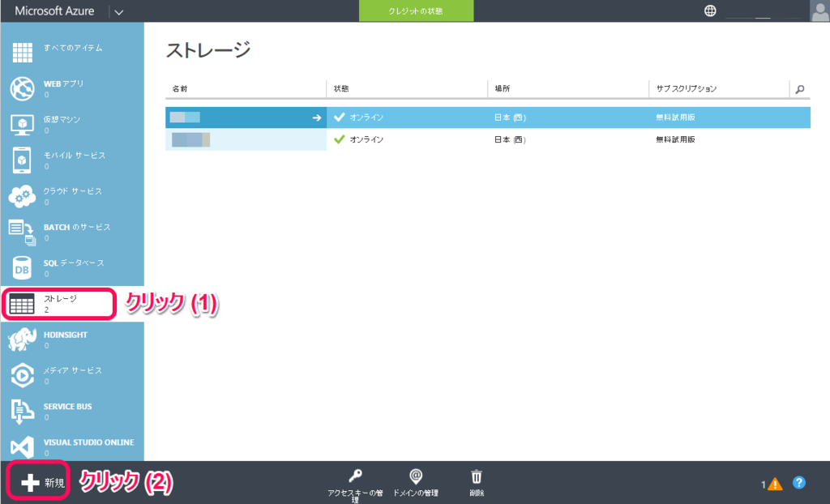Select the Media Services play icon
Screen dimensions: 830x504
click(x=22, y=375)
